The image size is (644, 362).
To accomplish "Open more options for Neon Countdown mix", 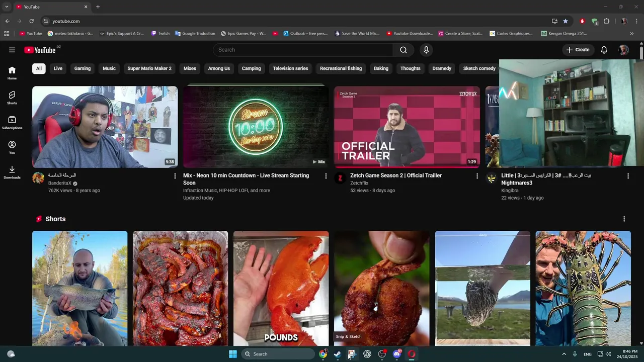I will 326,176.
